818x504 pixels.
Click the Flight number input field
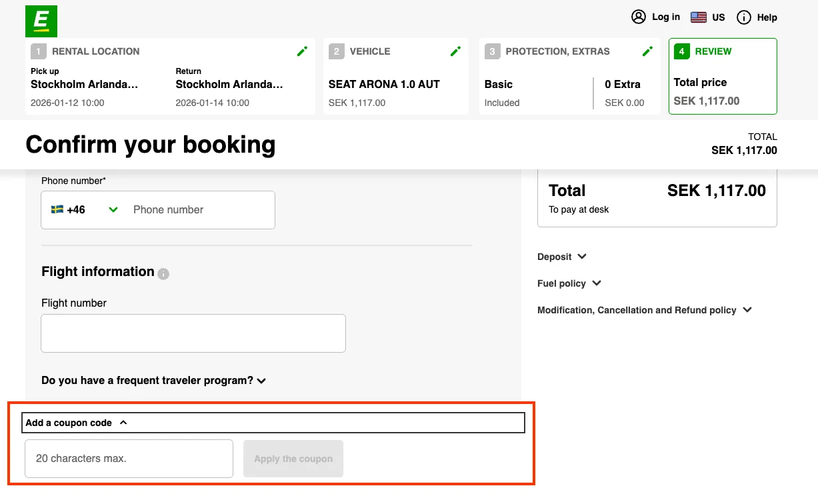tap(193, 333)
